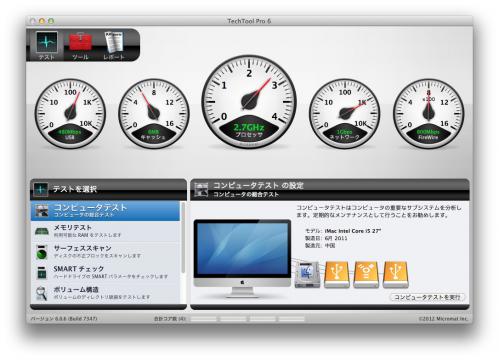Image resolution: width=499 pixels, height=360 pixels.
Task: Click the computer test list icon
Action: tap(42, 211)
